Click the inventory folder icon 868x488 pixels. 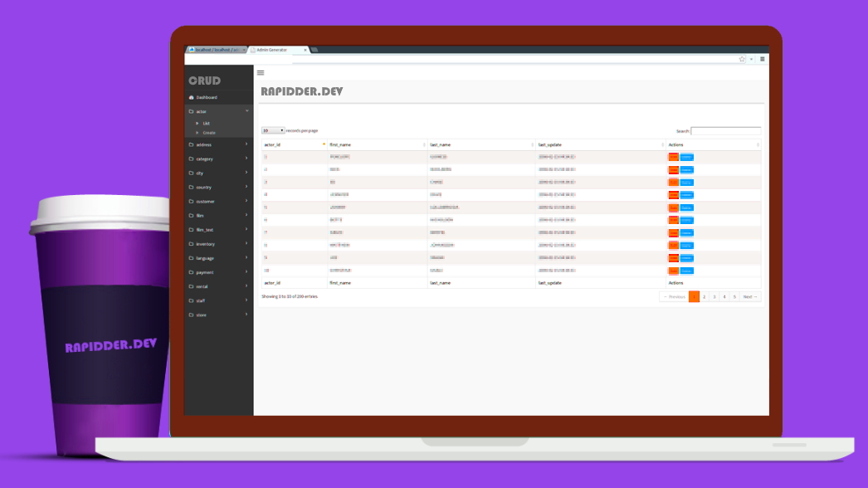192,244
